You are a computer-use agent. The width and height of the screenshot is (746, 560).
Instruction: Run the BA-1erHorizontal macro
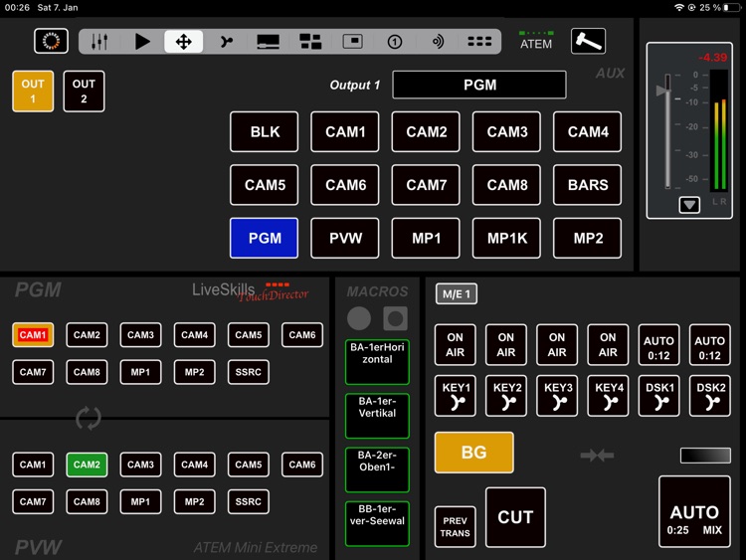pos(377,362)
